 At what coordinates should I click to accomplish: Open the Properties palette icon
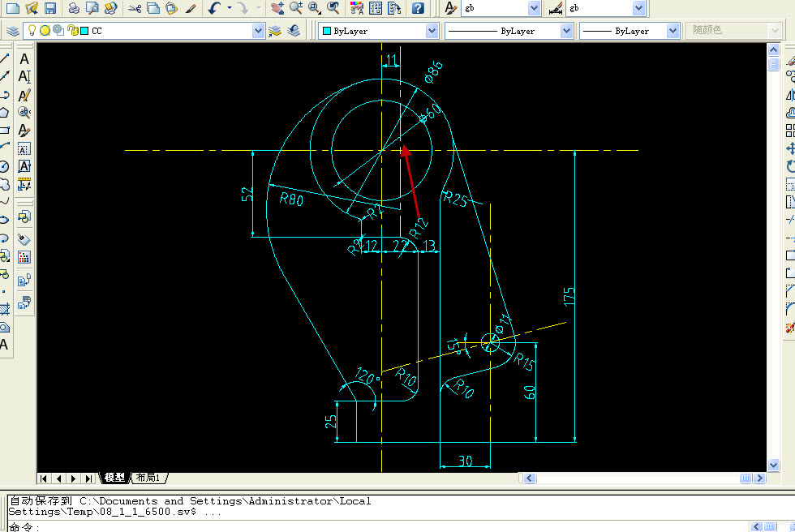(x=357, y=8)
